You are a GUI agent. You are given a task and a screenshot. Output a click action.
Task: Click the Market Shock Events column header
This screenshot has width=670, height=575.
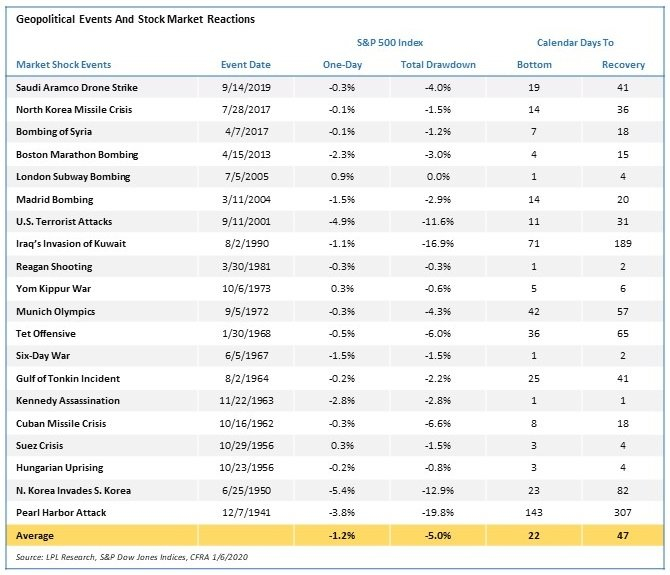coord(64,65)
